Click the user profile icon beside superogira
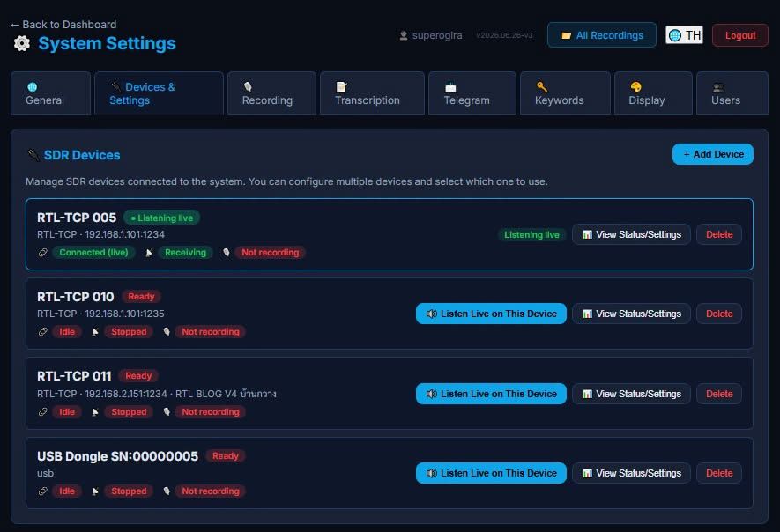The image size is (780, 532). tap(404, 35)
